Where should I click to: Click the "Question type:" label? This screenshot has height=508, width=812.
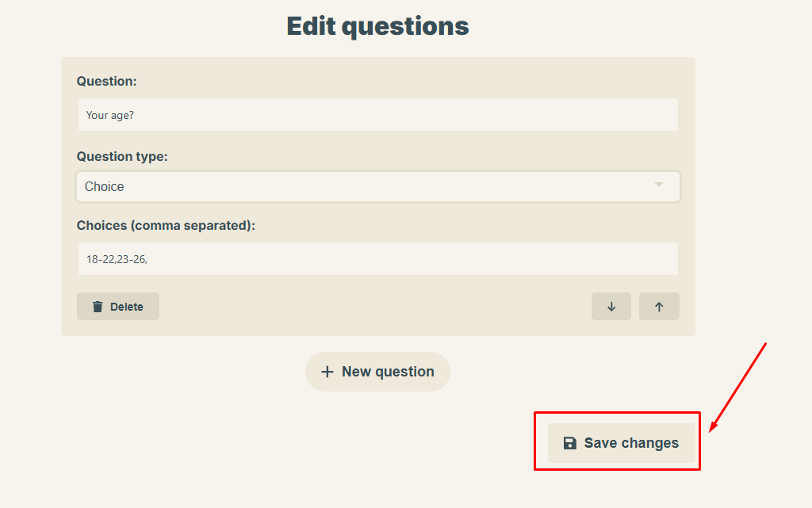coord(122,156)
